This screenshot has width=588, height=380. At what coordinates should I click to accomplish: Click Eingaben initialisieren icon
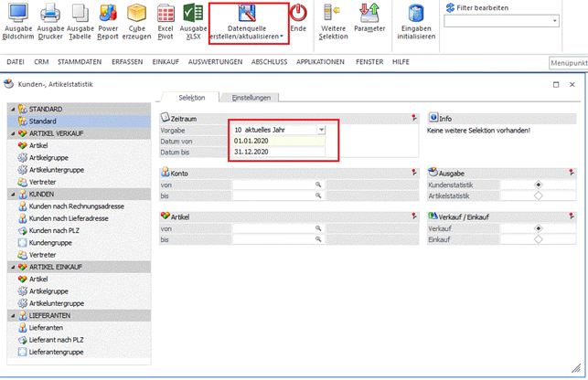point(416,14)
